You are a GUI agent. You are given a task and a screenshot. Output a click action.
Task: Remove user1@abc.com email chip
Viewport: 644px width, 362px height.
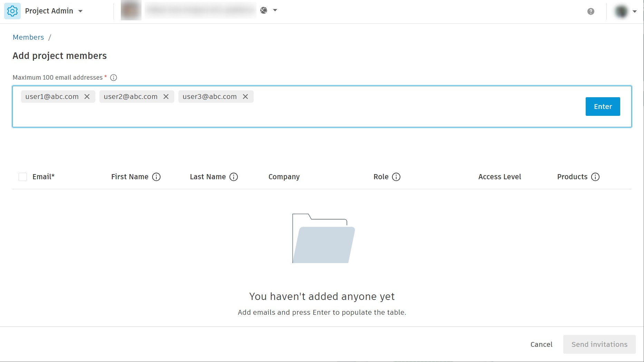coord(87,97)
